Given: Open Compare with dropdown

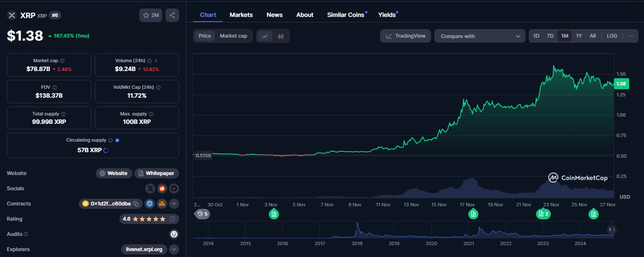Looking at the screenshot, I should pyautogui.click(x=480, y=36).
